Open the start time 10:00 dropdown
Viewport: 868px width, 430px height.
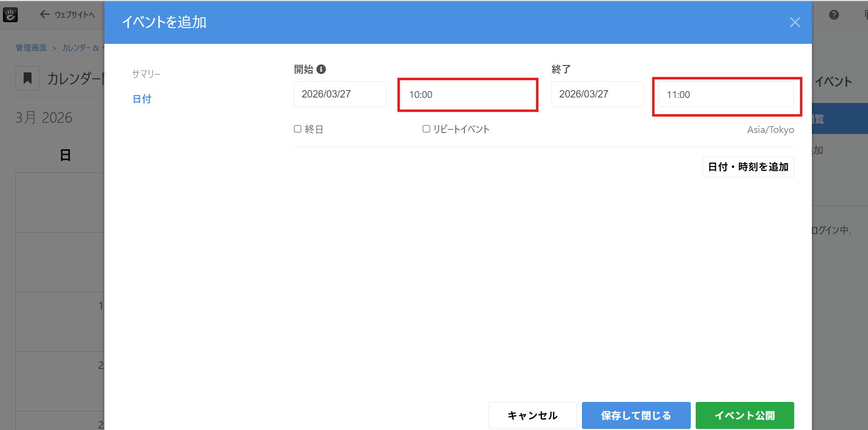468,95
